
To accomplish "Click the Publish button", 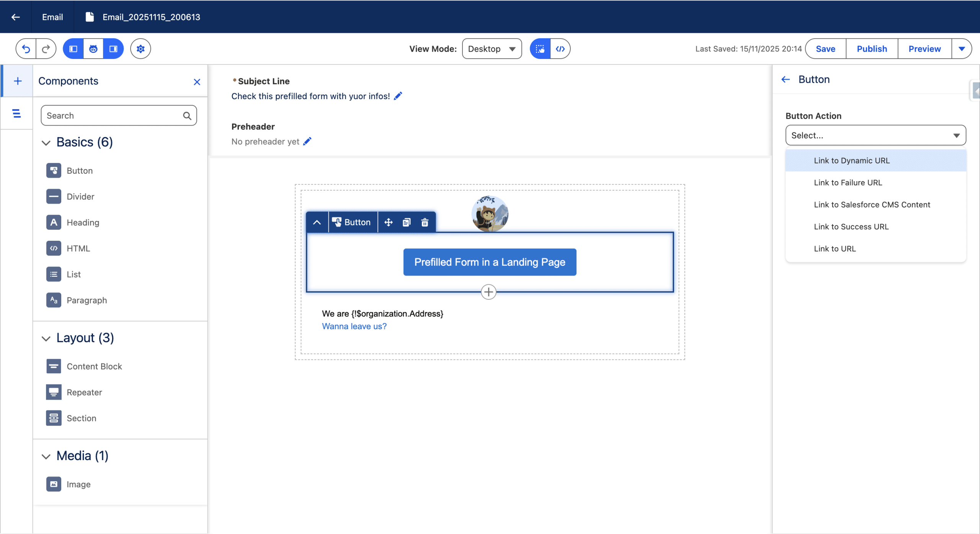I will tap(872, 49).
